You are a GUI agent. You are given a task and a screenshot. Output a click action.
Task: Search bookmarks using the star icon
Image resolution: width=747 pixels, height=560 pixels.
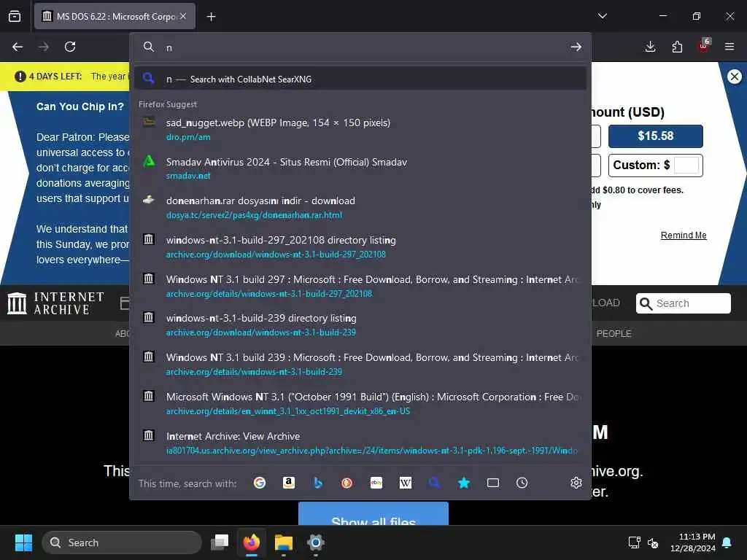(463, 483)
